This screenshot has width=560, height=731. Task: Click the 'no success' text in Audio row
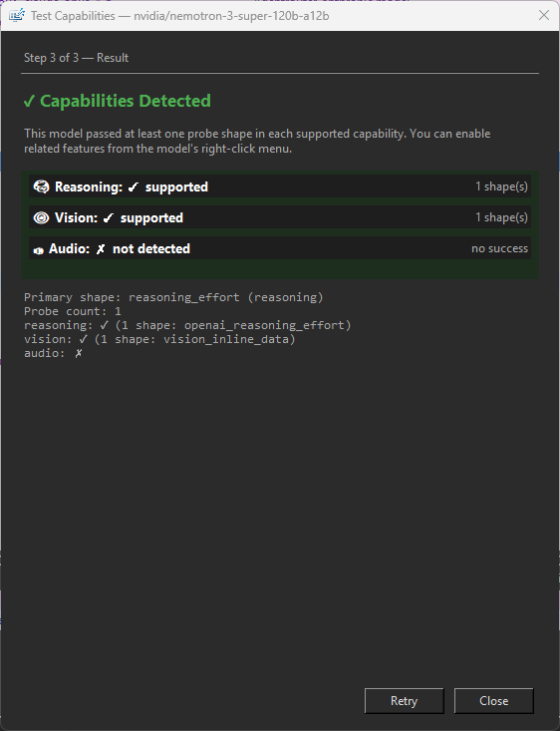coord(499,248)
